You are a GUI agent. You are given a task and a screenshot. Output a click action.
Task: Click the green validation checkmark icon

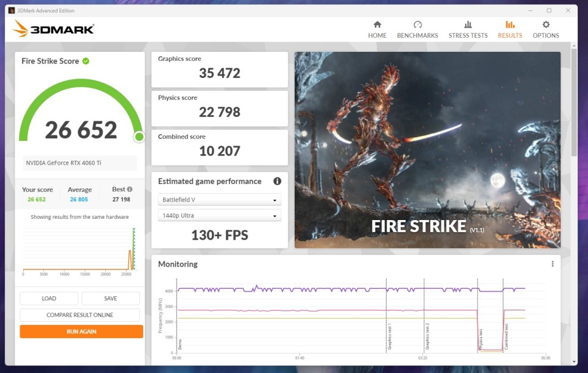click(x=86, y=61)
